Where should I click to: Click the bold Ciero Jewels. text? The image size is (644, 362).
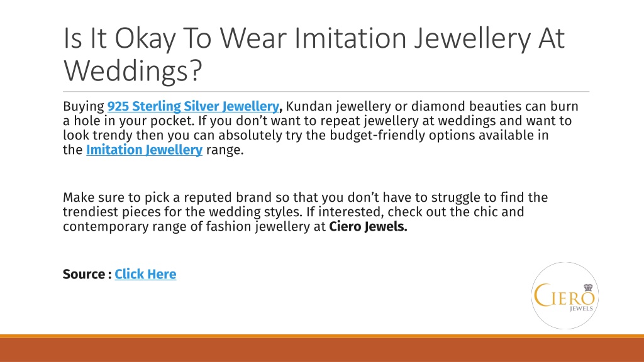(x=368, y=226)
